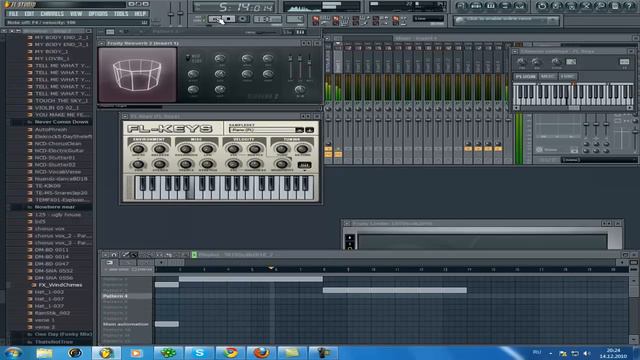Viewport: 640px width, 360px height.
Task: Click the play button in the transport
Action: 215,19
